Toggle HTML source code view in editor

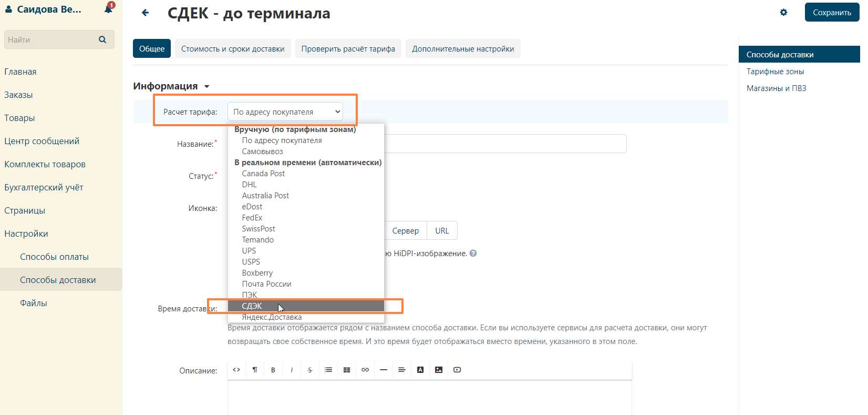(x=236, y=370)
